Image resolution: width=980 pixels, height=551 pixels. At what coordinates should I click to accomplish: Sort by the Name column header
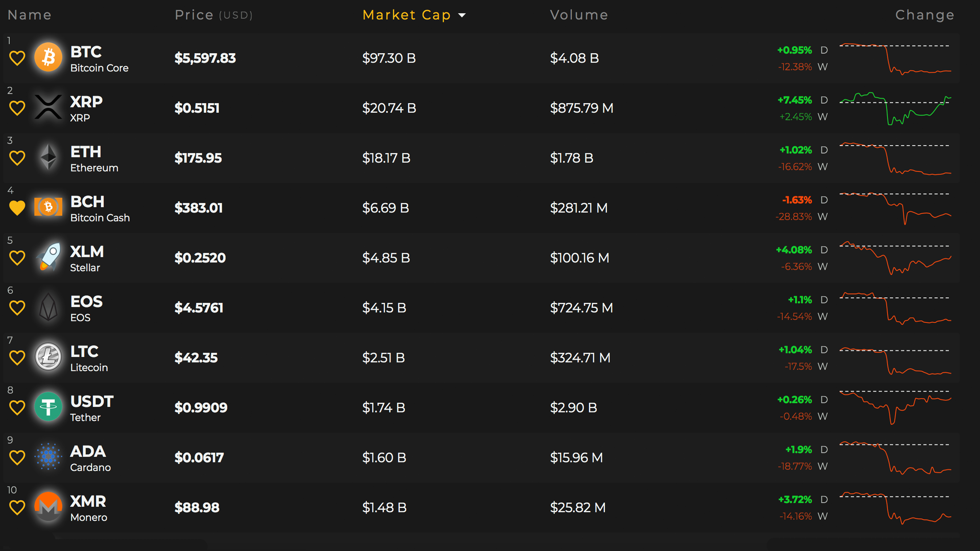pos(29,15)
